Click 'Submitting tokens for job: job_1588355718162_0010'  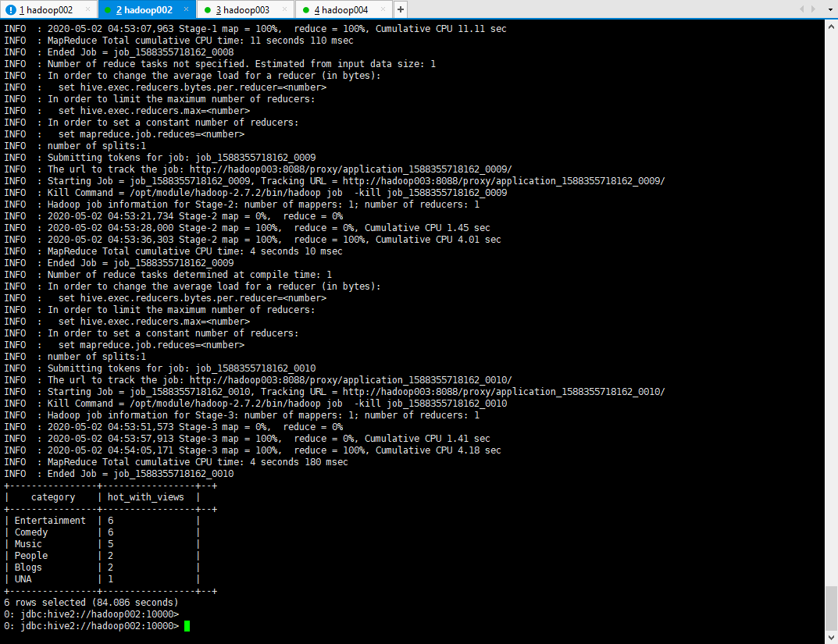(182, 368)
